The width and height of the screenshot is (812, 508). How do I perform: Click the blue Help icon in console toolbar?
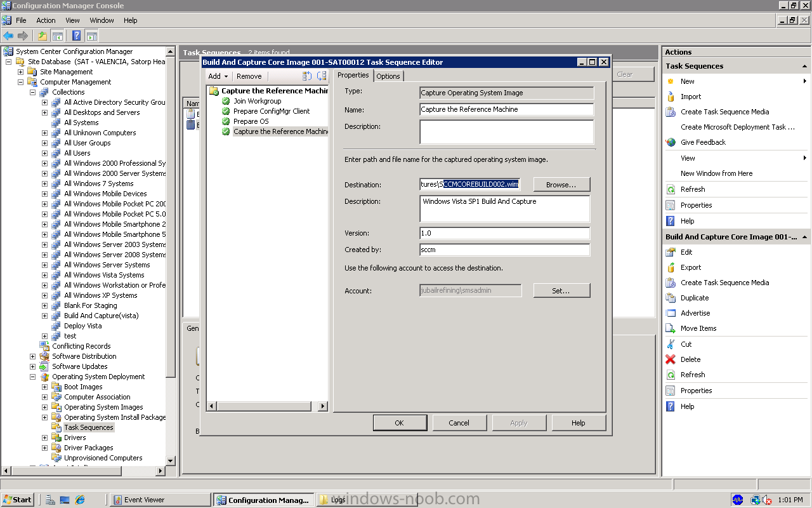[76, 36]
